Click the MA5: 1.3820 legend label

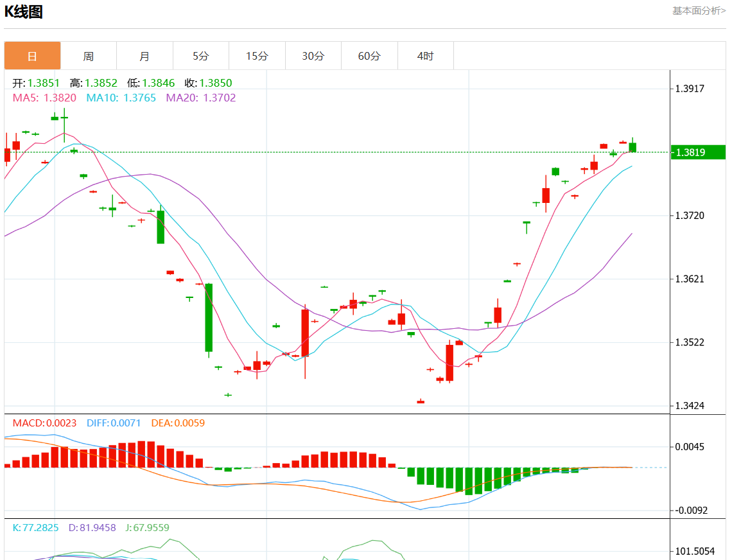tap(44, 98)
